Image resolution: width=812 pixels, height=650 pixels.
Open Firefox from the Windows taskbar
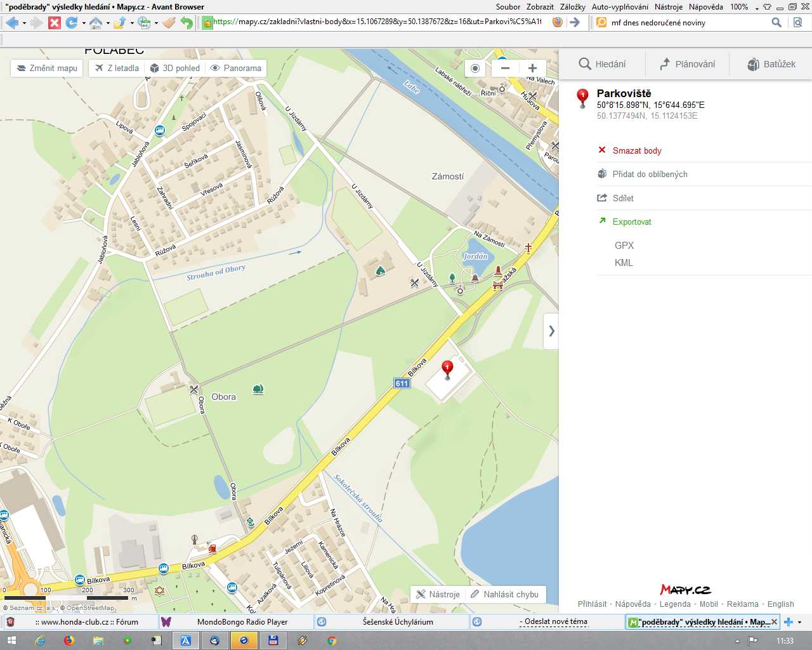click(x=69, y=640)
